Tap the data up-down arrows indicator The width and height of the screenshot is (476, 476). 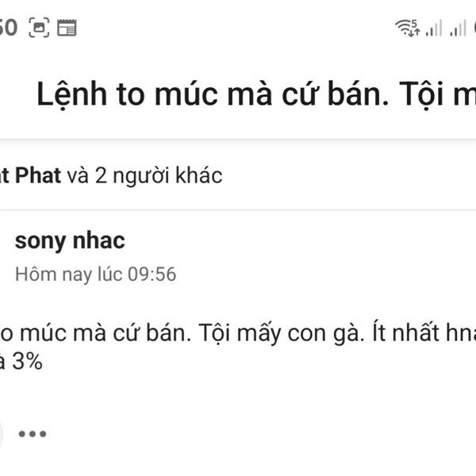(414, 29)
